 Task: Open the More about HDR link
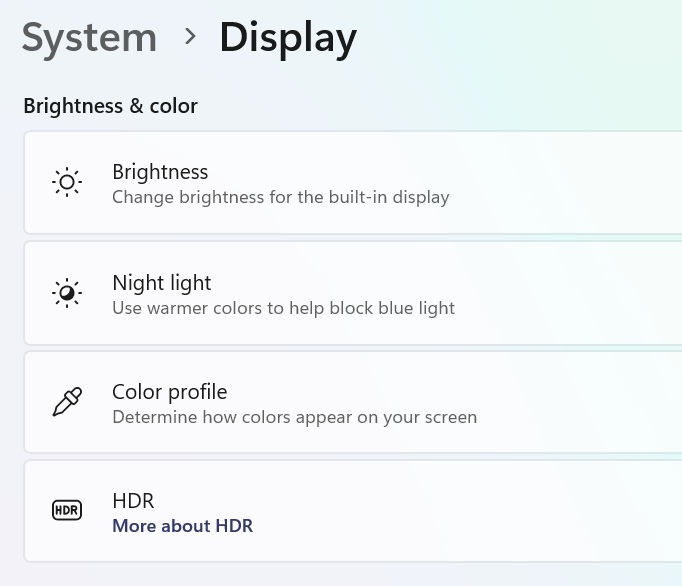click(x=182, y=526)
